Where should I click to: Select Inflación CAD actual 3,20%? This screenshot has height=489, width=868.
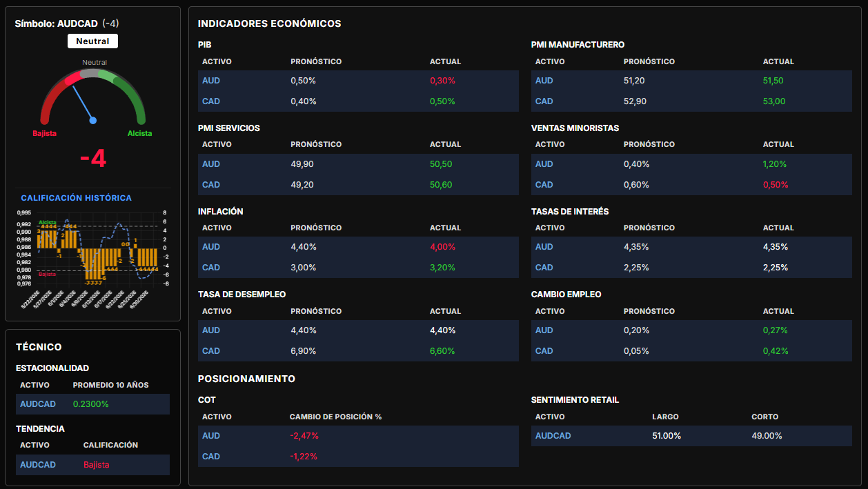click(x=442, y=268)
